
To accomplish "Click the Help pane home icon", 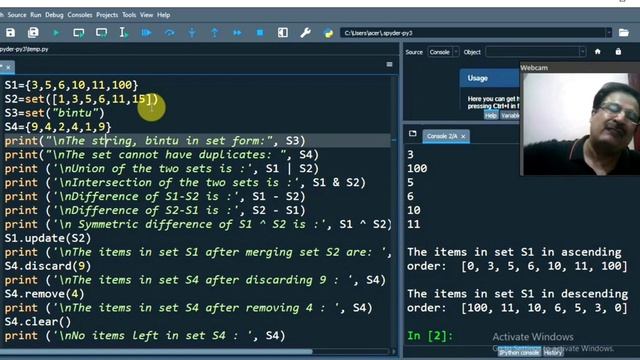I will (x=598, y=52).
